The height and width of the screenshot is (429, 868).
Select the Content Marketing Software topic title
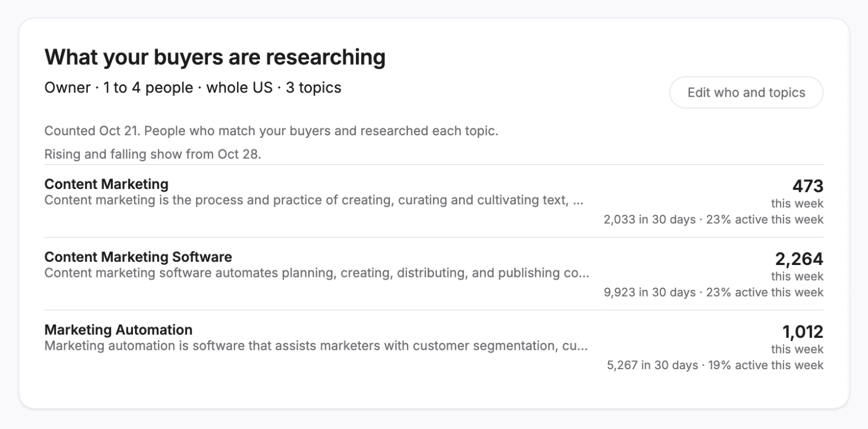click(138, 257)
